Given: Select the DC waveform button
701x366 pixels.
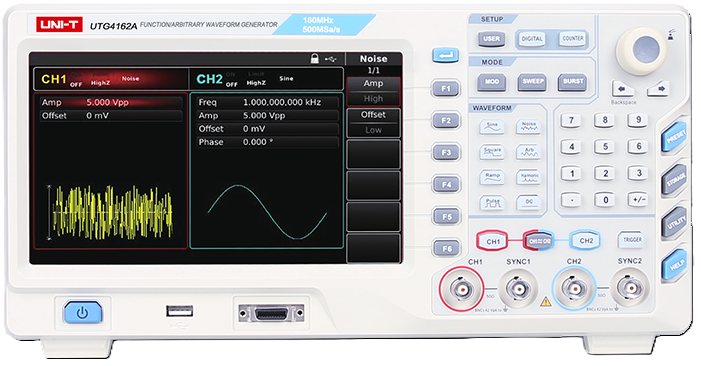Looking at the screenshot, I should (x=529, y=203).
